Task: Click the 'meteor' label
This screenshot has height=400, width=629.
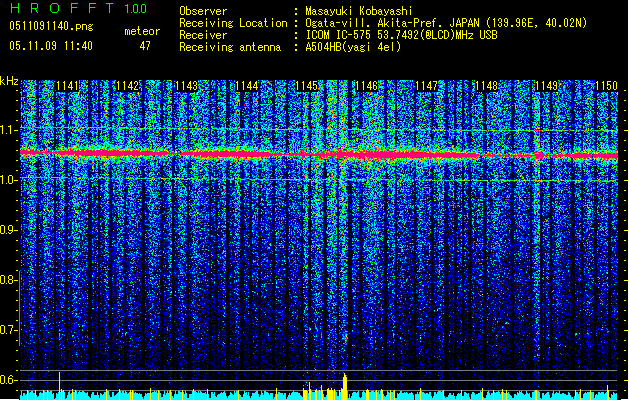Action: [x=142, y=31]
